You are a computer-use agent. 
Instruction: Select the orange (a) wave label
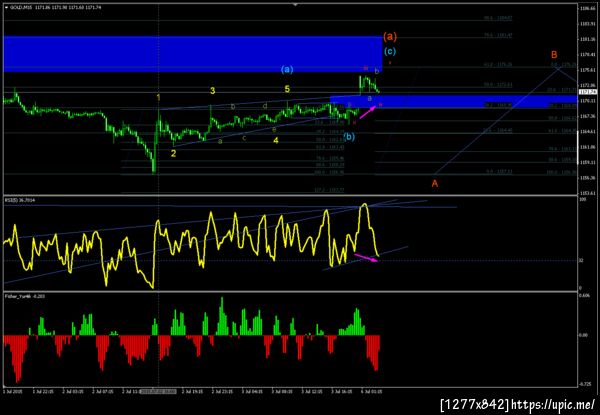[x=390, y=37]
